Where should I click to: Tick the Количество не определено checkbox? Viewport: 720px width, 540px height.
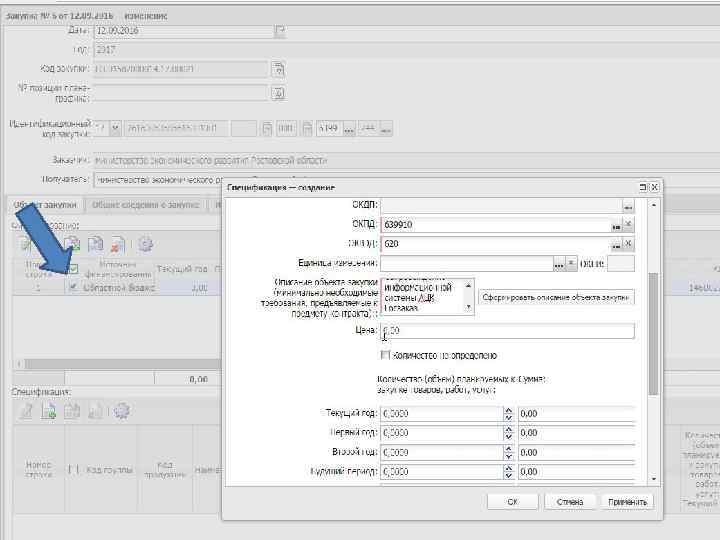pyautogui.click(x=385, y=355)
